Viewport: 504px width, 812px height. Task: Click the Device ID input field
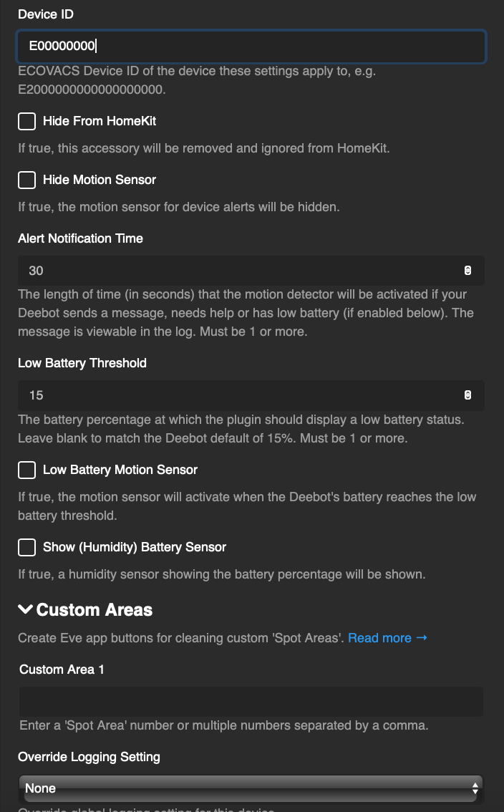click(251, 47)
